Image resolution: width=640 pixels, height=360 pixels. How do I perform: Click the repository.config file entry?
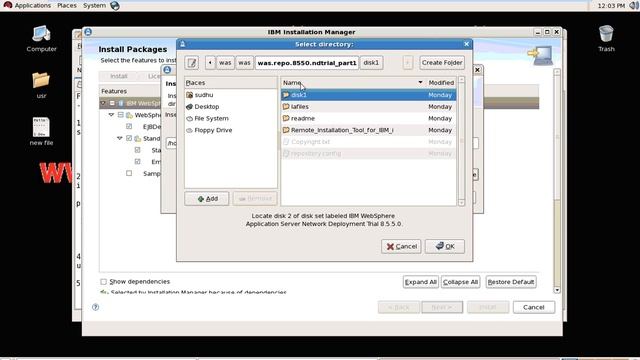click(369, 154)
